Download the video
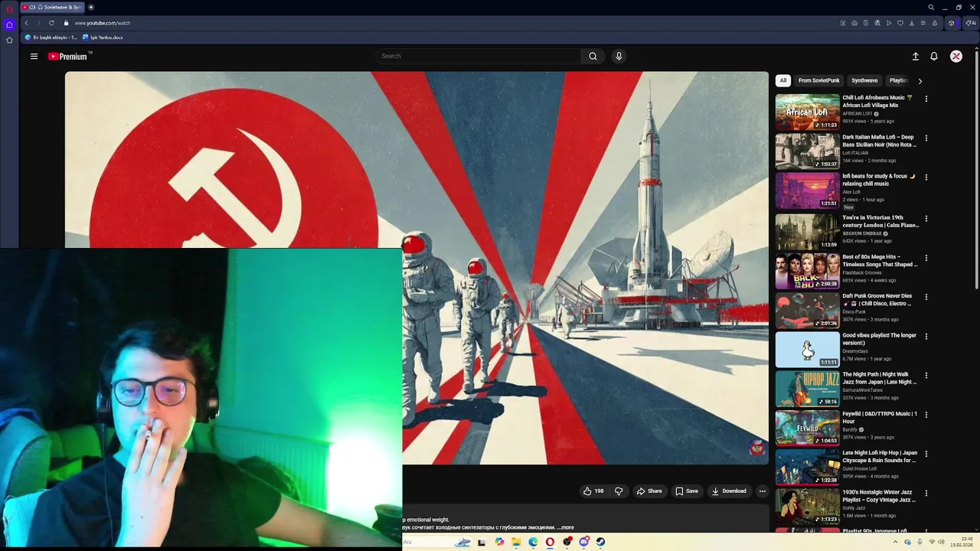980x551 pixels. tap(729, 491)
